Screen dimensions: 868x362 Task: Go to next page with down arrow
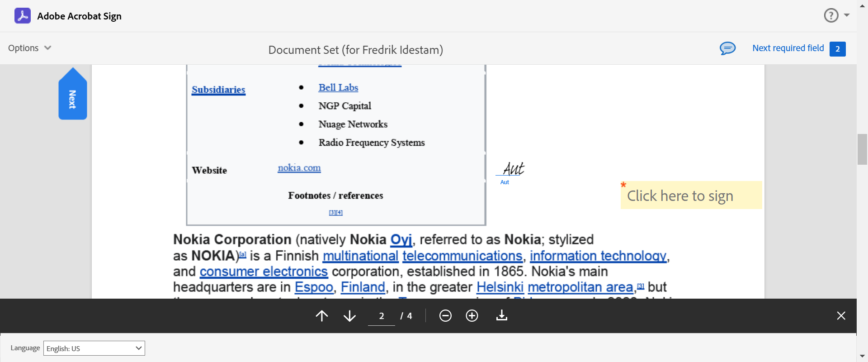pos(349,316)
